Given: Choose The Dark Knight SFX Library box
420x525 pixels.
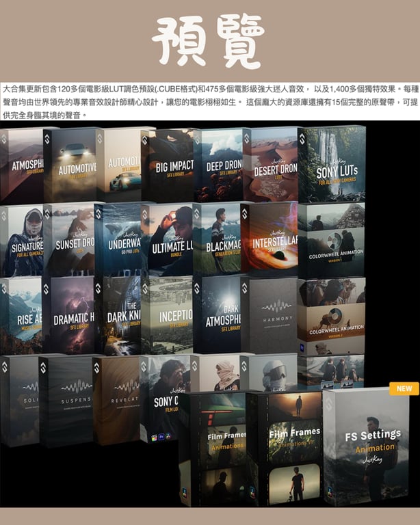Looking at the screenshot, I should [118, 315].
